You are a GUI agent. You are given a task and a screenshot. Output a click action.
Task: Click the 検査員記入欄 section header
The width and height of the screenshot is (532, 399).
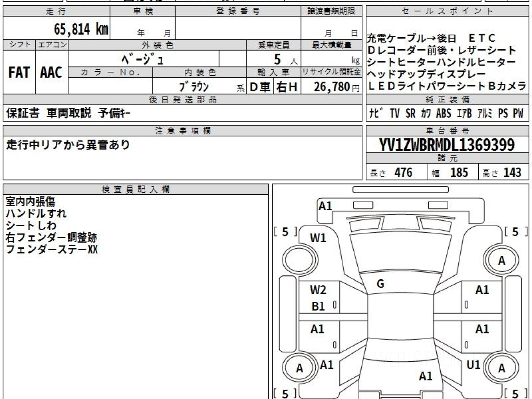pos(136,189)
